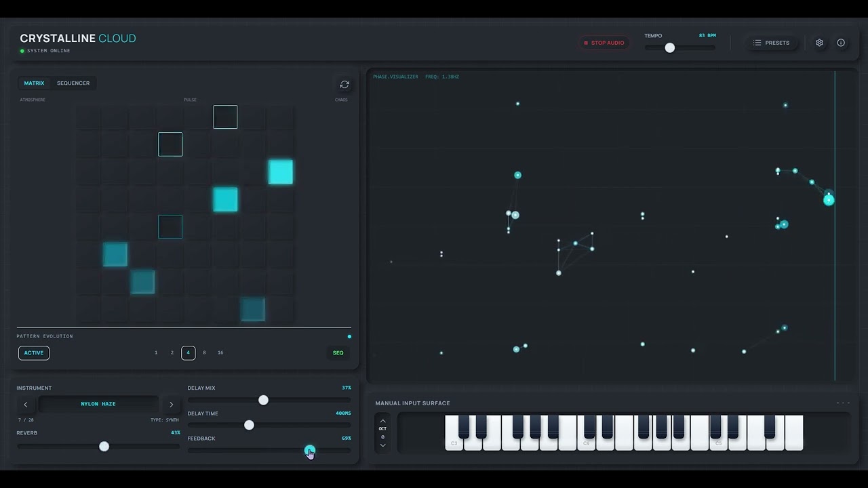Open the info icon in header

pyautogui.click(x=841, y=43)
